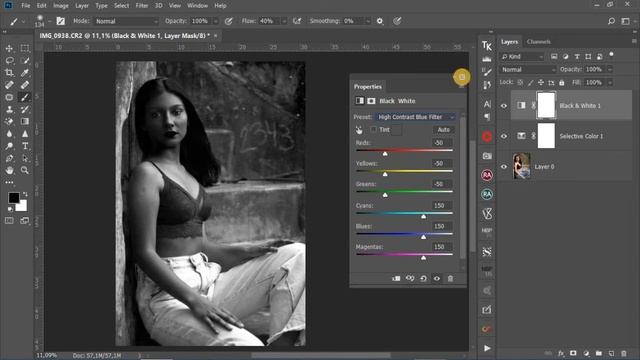Add layer mask icon in Layers panel

[x=573, y=353]
